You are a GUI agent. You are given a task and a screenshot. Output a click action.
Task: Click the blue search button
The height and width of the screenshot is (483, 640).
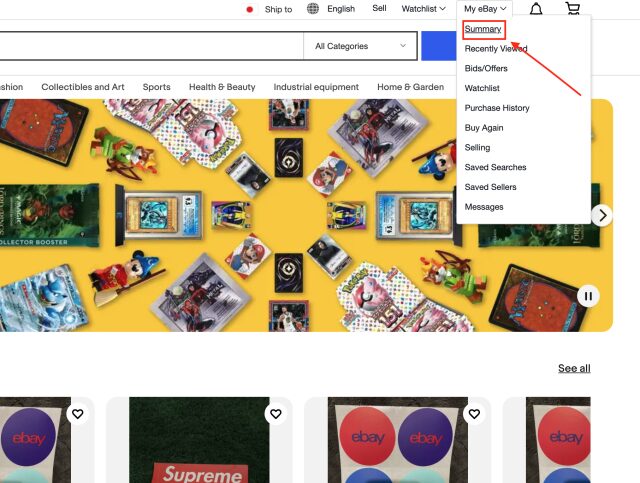point(439,46)
